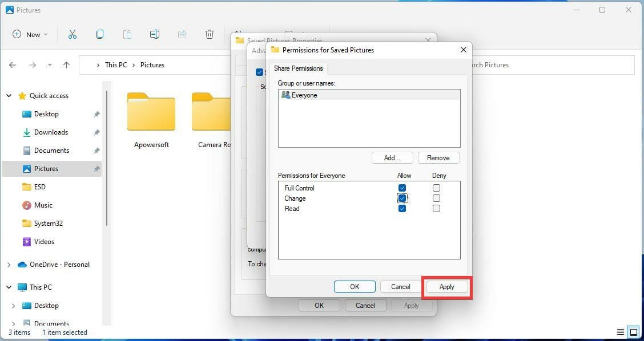Uncheck Allow for Change permission

[402, 198]
